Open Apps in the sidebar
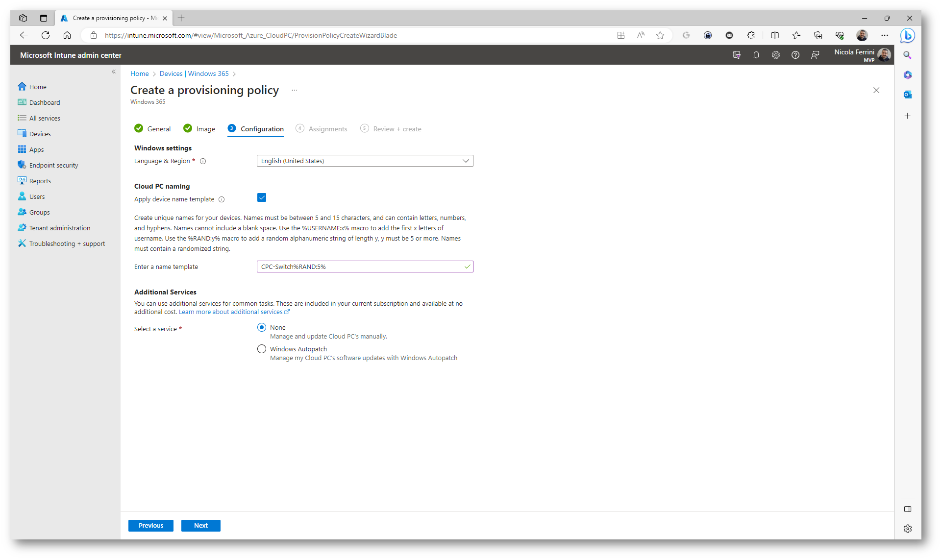This screenshot has width=942, height=560. pyautogui.click(x=30, y=149)
